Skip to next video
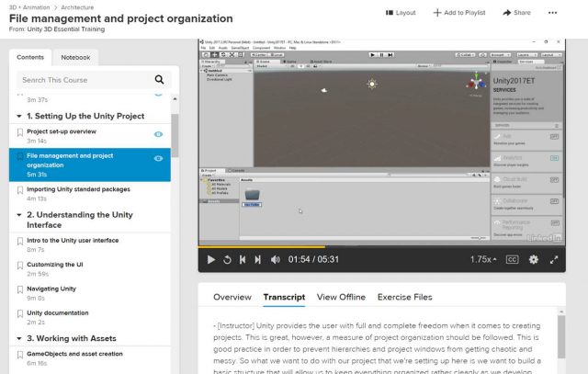 257,259
